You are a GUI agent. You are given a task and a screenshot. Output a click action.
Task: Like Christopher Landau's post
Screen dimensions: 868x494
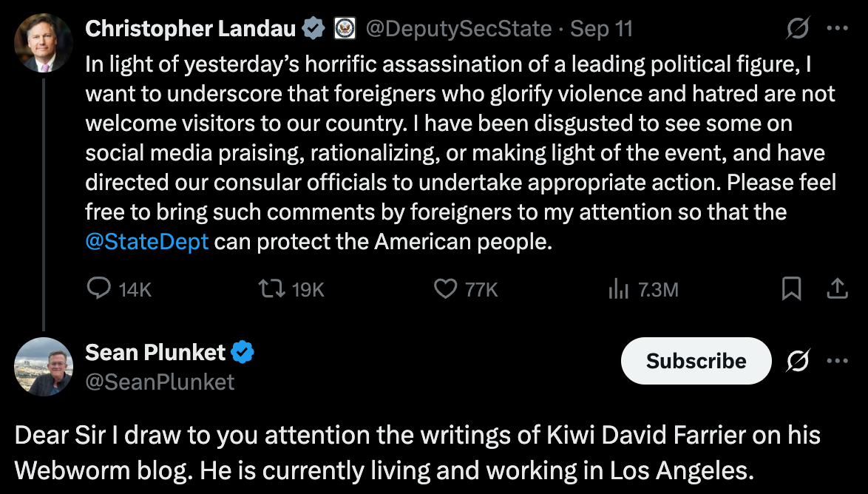click(x=445, y=289)
